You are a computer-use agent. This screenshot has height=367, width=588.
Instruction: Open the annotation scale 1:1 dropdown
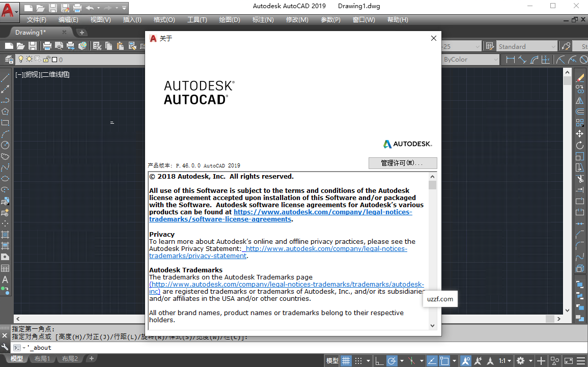click(505, 360)
